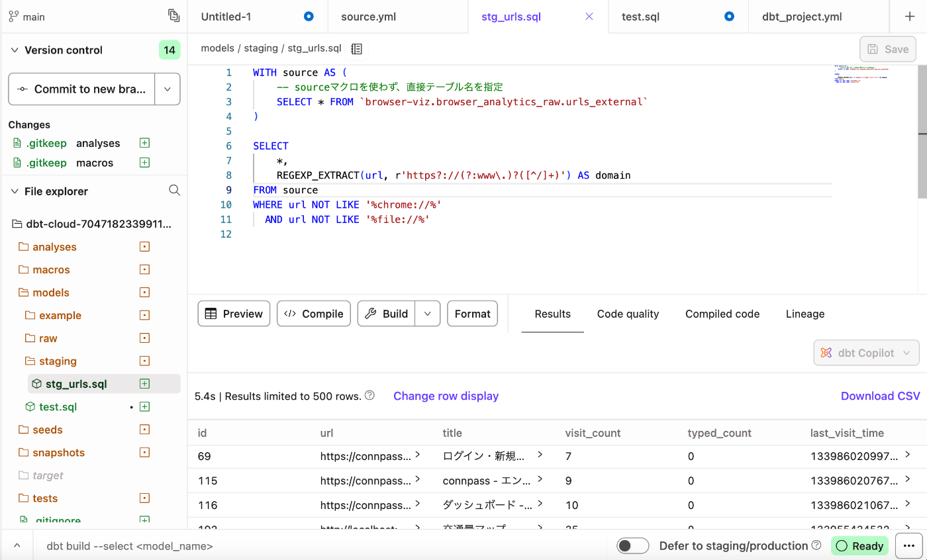Screen dimensions: 927x560
Task: Click staging in the breadcrumb path
Action: (x=261, y=48)
